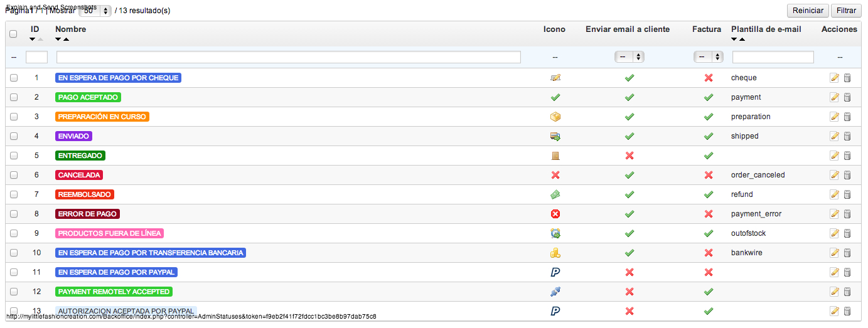Click the ID filter input box
This screenshot has width=868, height=328.
[36, 57]
